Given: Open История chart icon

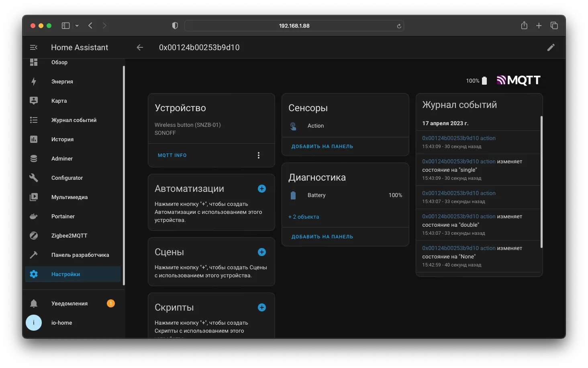Looking at the screenshot, I should point(34,139).
